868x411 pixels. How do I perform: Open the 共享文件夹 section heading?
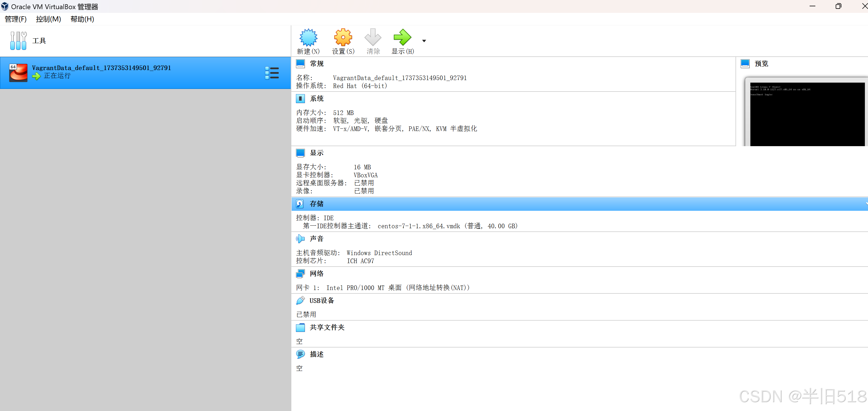(x=327, y=327)
